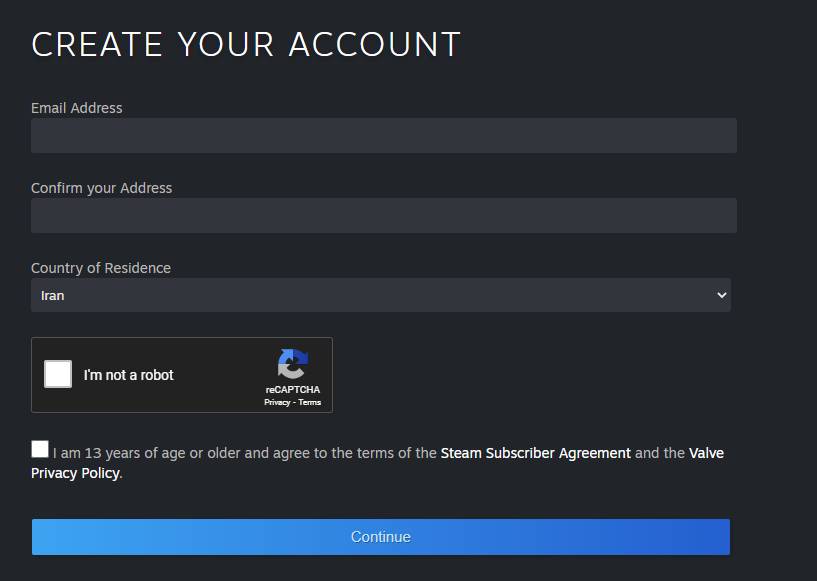
Task: Click the selected Iran value text
Action: [x=53, y=296]
